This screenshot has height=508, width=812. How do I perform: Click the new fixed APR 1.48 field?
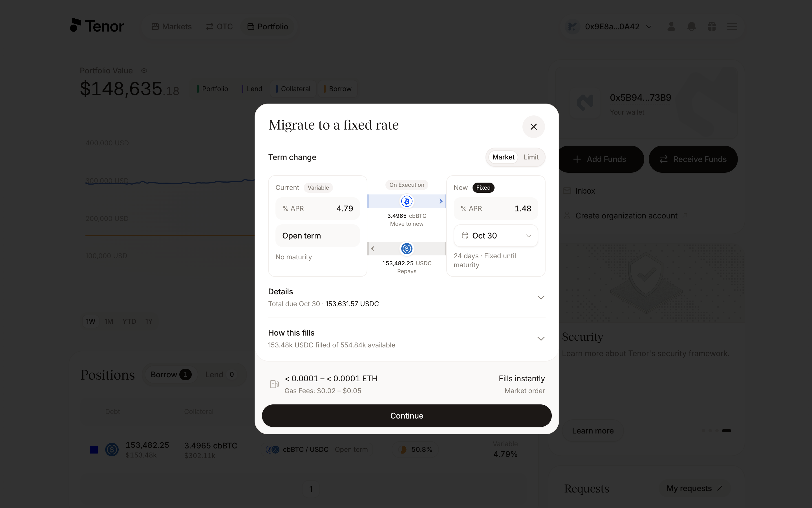(496, 209)
